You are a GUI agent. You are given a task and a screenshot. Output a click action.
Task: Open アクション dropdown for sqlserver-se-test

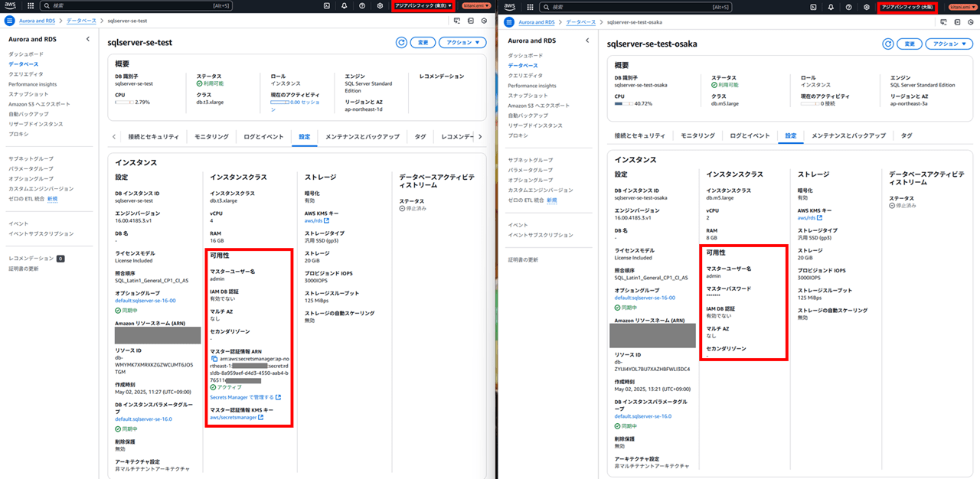(462, 43)
